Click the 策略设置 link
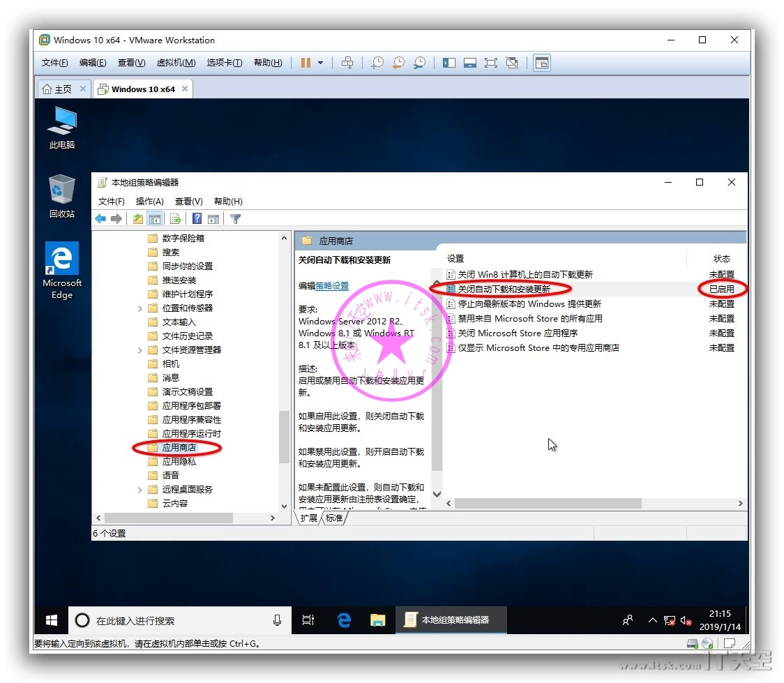This screenshot has height=683, width=784. (332, 286)
